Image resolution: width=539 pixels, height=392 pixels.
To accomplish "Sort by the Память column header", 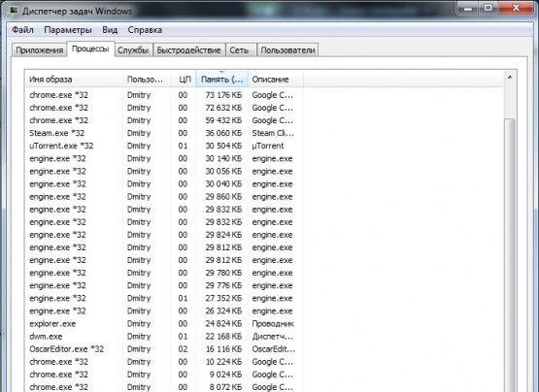I will coord(222,80).
